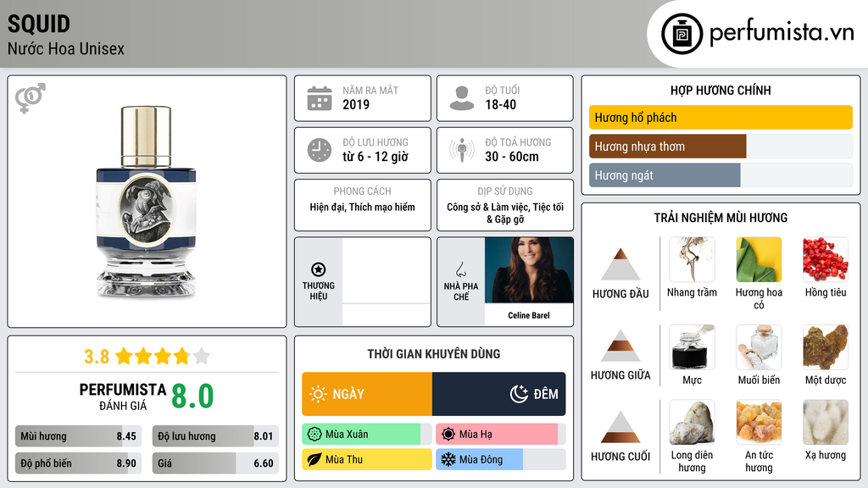Image resolution: width=868 pixels, height=488 pixels.
Task: Select the Muối biển note image
Action: (x=759, y=347)
